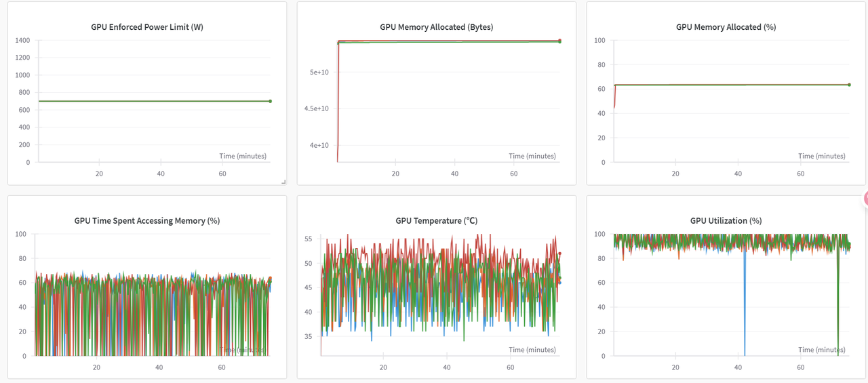
Task: Click the 5e+10 y-axis label in Memory Bytes chart
Action: click(x=319, y=72)
